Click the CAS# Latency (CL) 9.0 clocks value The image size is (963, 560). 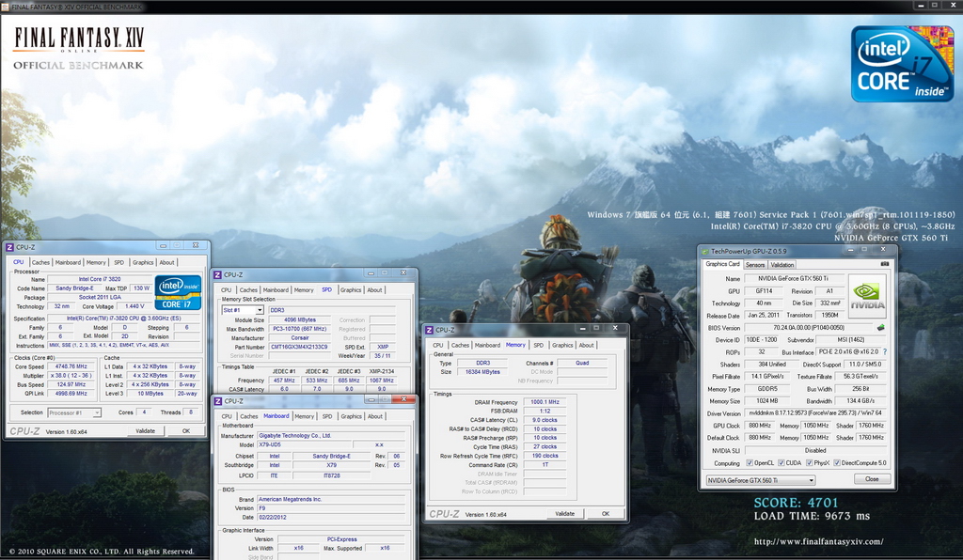point(545,420)
